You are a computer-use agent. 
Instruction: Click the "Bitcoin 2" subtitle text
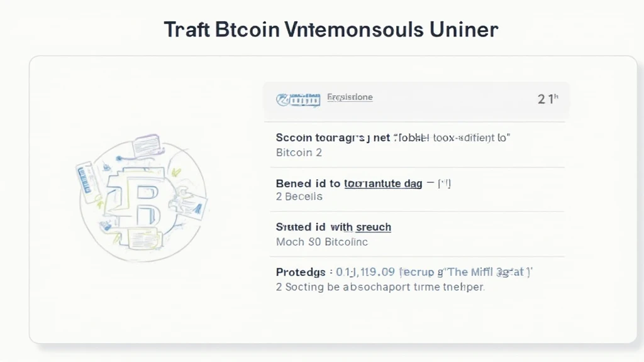click(299, 153)
